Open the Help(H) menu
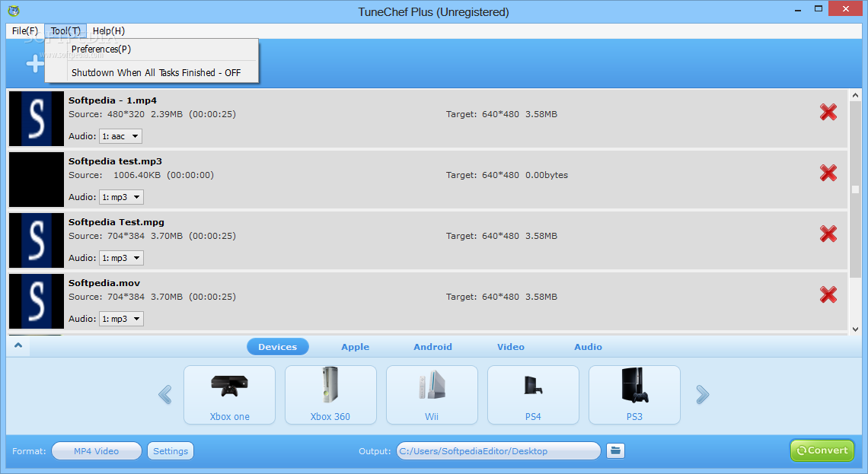868x474 pixels. (108, 31)
